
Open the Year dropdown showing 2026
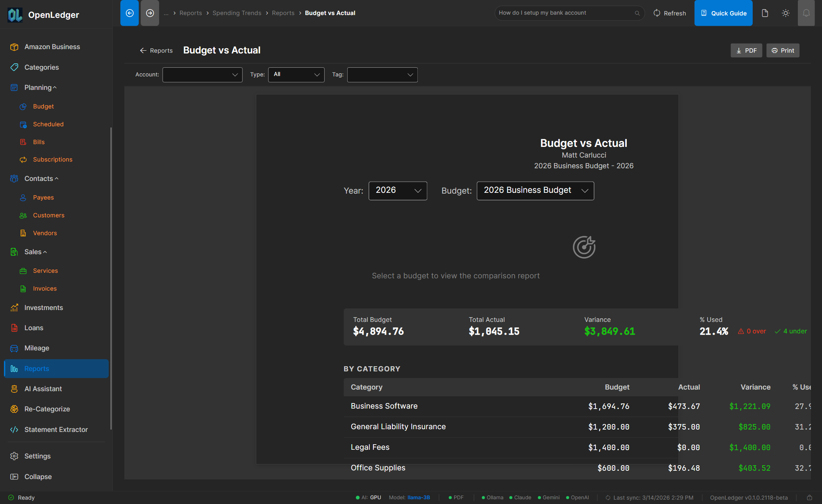pyautogui.click(x=398, y=190)
